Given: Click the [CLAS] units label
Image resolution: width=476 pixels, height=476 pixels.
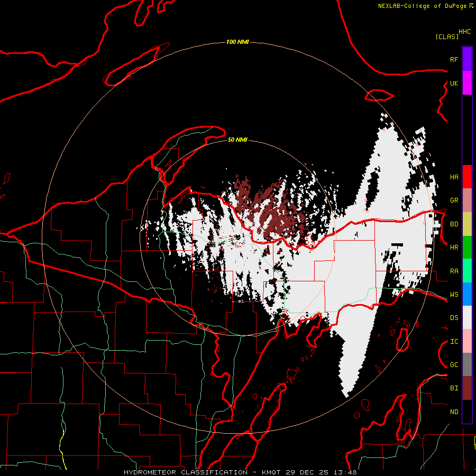Looking at the screenshot, I should [x=447, y=36].
